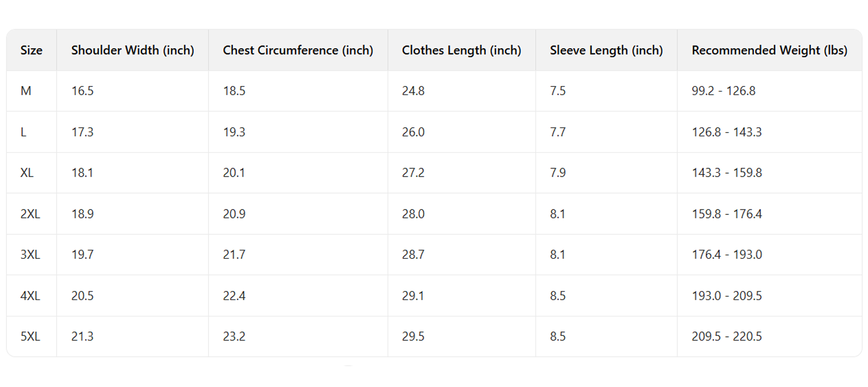This screenshot has width=868, height=387.
Task: Select the Chest Circumference (inch) header
Action: tap(298, 50)
